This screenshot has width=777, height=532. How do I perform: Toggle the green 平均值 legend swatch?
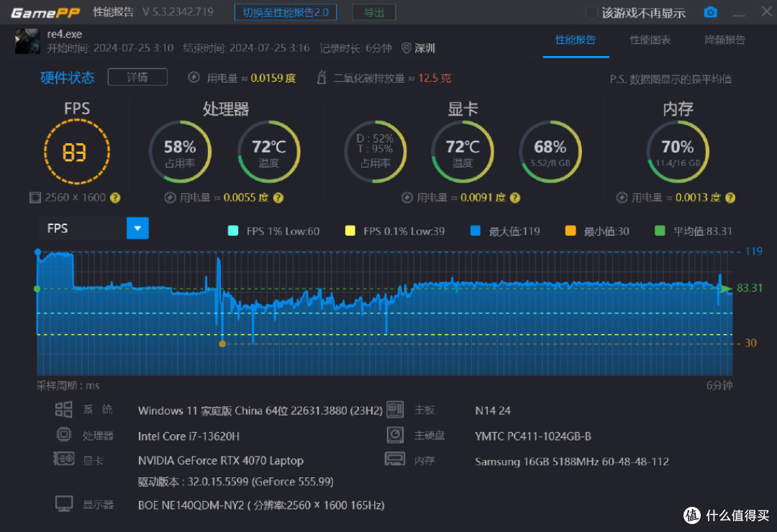tap(660, 231)
